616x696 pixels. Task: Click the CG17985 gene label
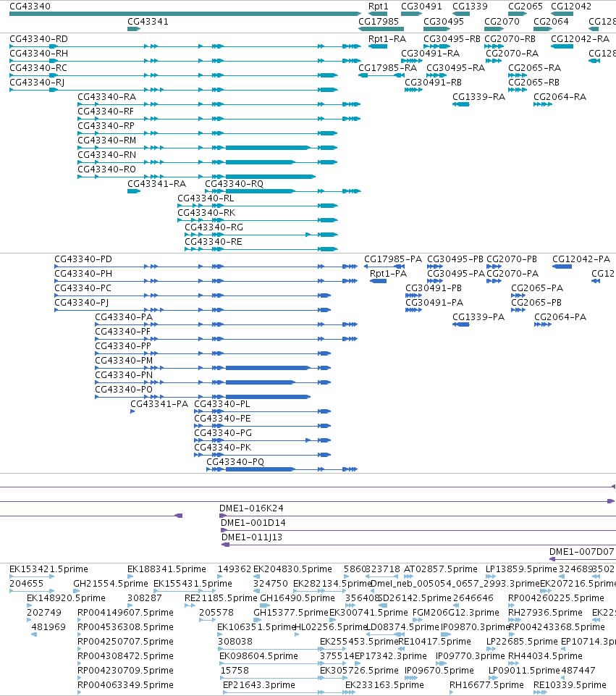(x=379, y=21)
